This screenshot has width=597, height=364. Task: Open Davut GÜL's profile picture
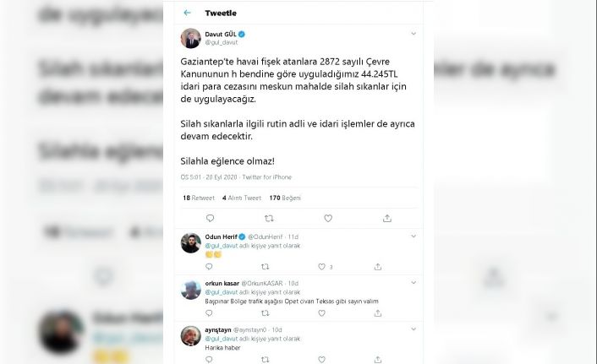190,38
